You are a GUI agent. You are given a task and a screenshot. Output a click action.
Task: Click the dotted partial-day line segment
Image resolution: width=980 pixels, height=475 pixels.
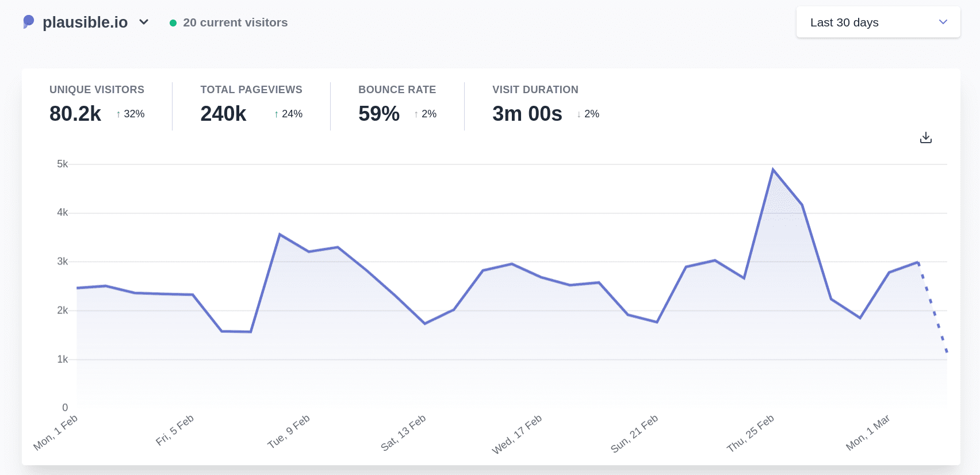click(933, 308)
